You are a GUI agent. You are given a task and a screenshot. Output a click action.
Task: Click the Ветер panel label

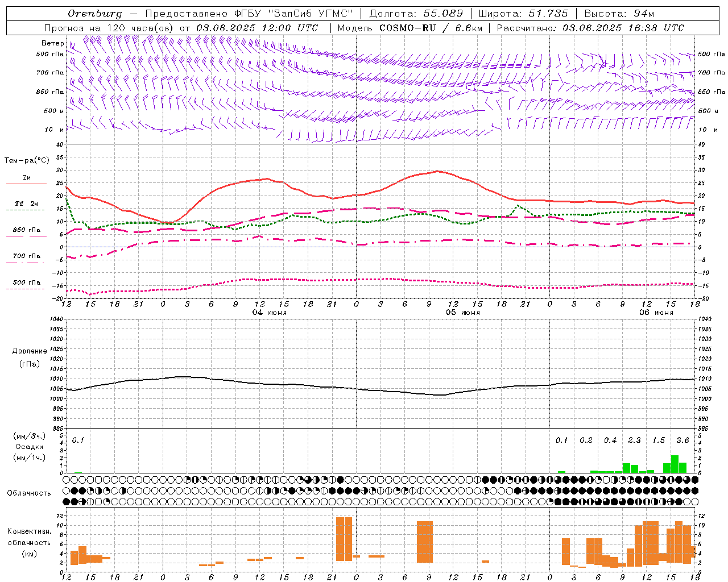pyautogui.click(x=53, y=43)
